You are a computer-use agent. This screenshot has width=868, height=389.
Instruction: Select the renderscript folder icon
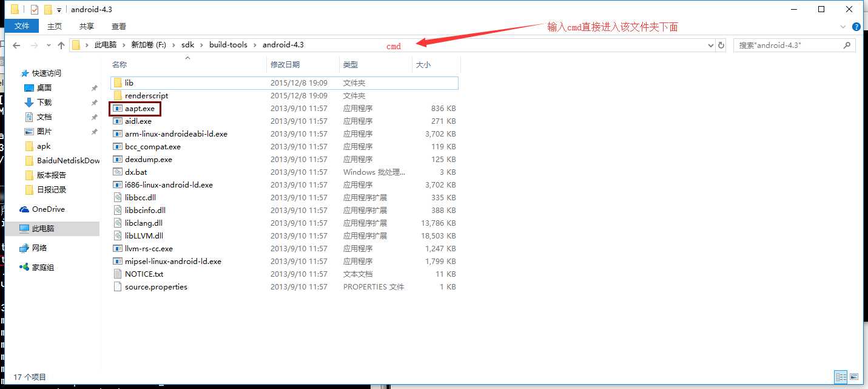(118, 95)
